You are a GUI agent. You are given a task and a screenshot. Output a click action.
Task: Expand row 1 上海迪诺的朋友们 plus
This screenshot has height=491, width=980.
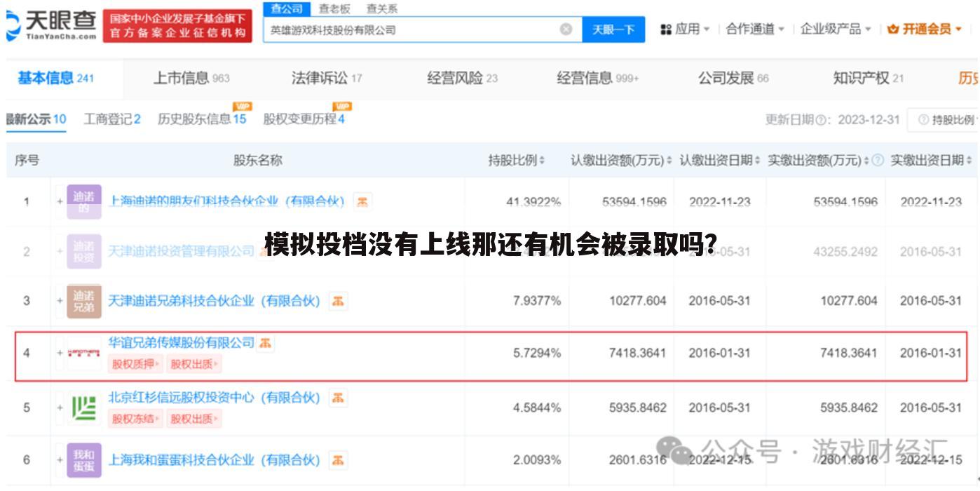pyautogui.click(x=60, y=202)
